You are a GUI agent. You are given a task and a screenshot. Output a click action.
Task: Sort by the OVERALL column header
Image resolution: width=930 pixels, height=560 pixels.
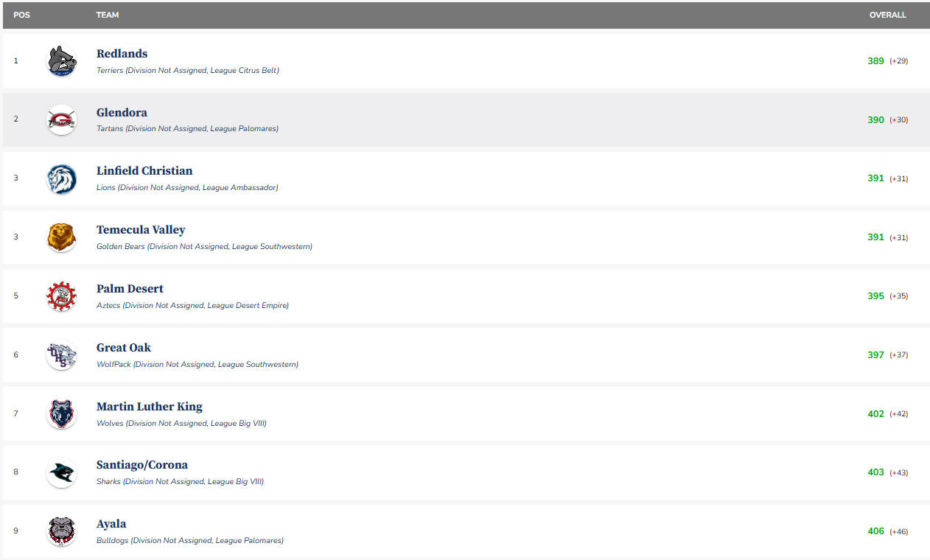point(887,15)
